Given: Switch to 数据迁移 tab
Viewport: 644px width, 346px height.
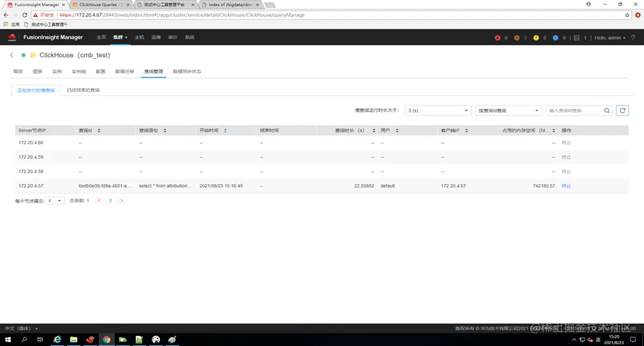Looking at the screenshot, I should 125,71.
